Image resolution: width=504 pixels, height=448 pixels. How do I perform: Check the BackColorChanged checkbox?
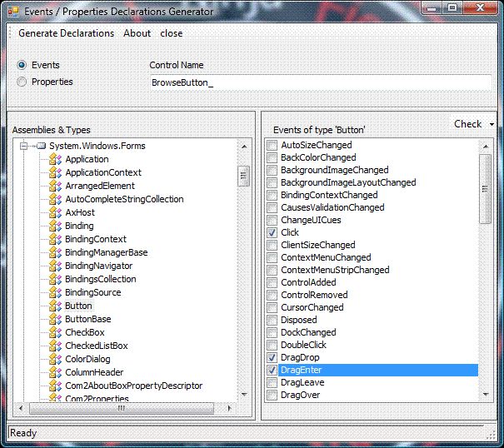tap(272, 157)
